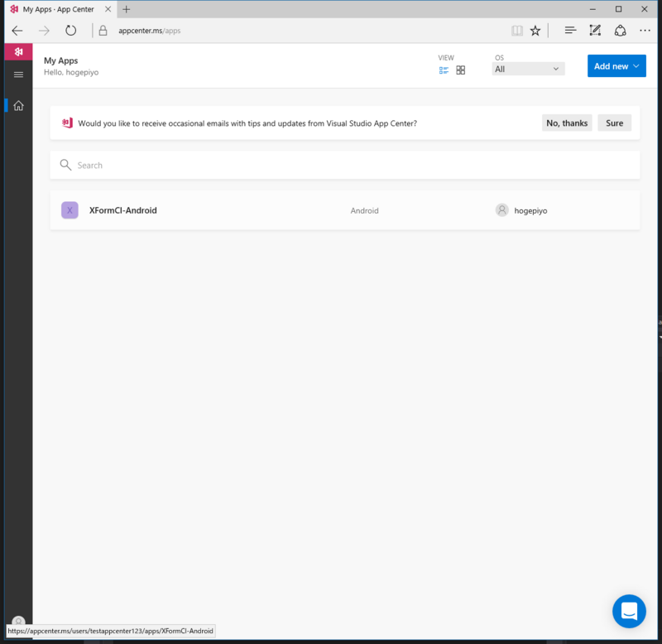Go back in the browser
Screen dimensions: 662x644
tap(17, 31)
